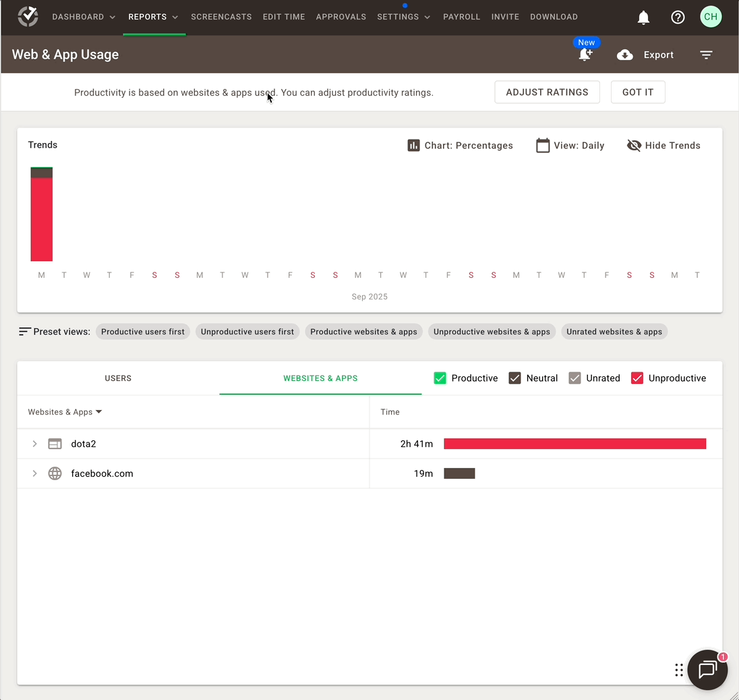Click the Export text button

click(658, 55)
